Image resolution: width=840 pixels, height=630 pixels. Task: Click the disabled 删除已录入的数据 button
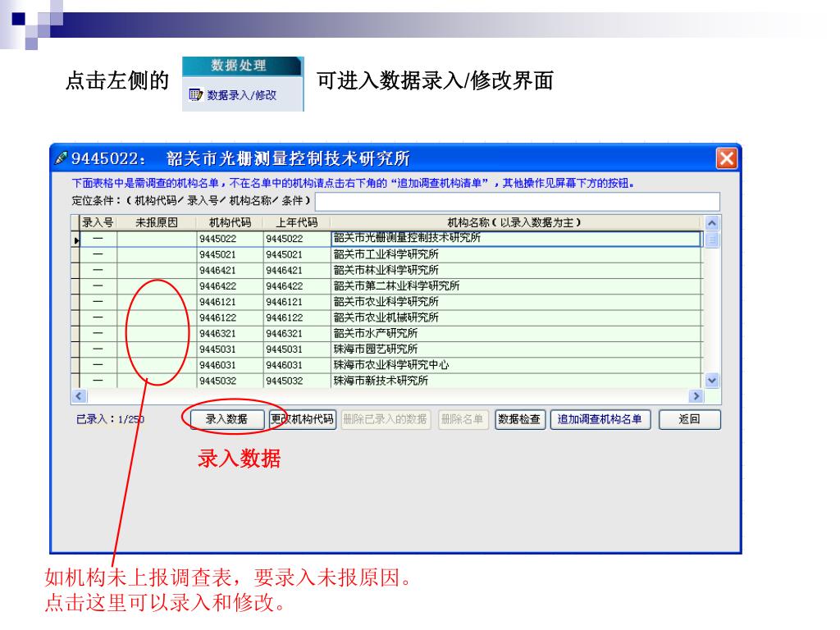pos(386,419)
